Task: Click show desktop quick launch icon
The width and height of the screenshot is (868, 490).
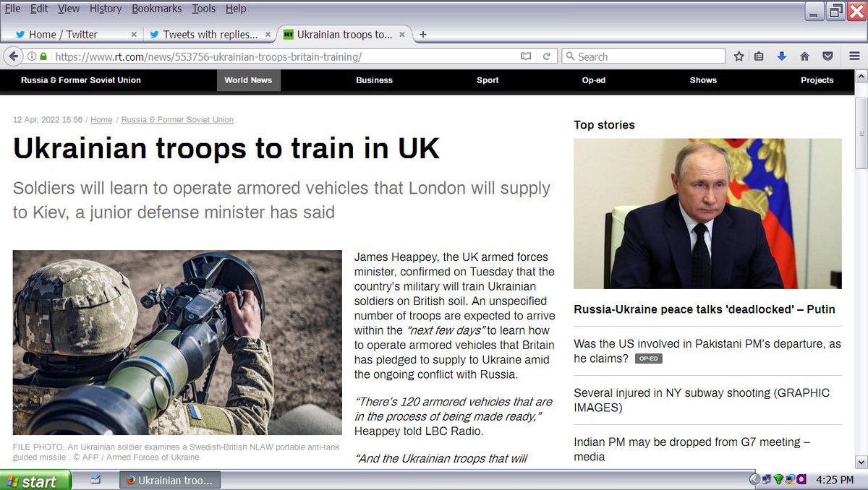Action: (95, 479)
